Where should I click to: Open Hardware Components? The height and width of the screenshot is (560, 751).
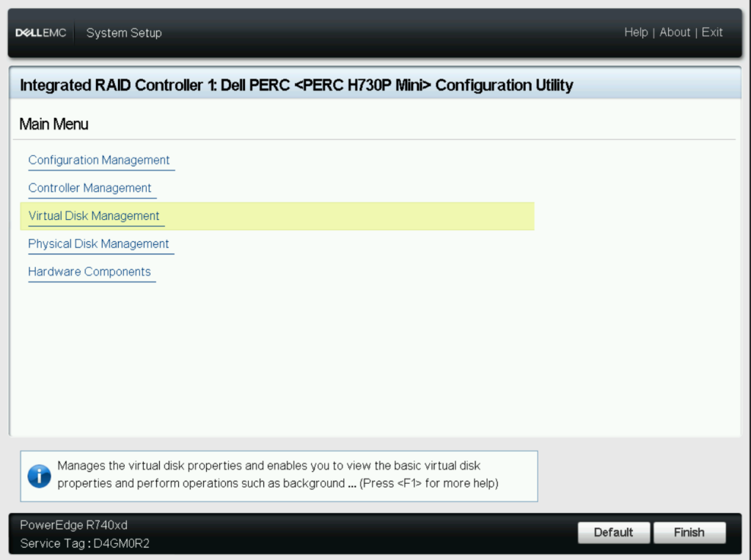pos(89,272)
